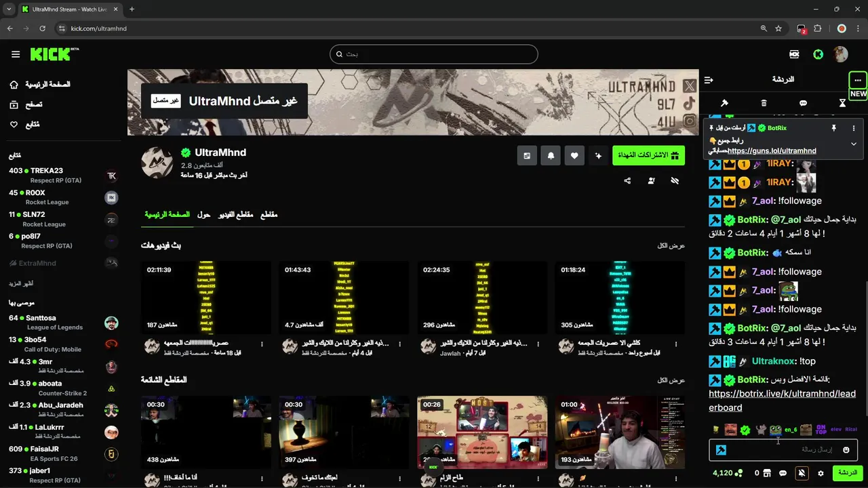The image size is (868, 488).
Task: Expand the pinned BotRix message chevron
Action: pos(854,144)
